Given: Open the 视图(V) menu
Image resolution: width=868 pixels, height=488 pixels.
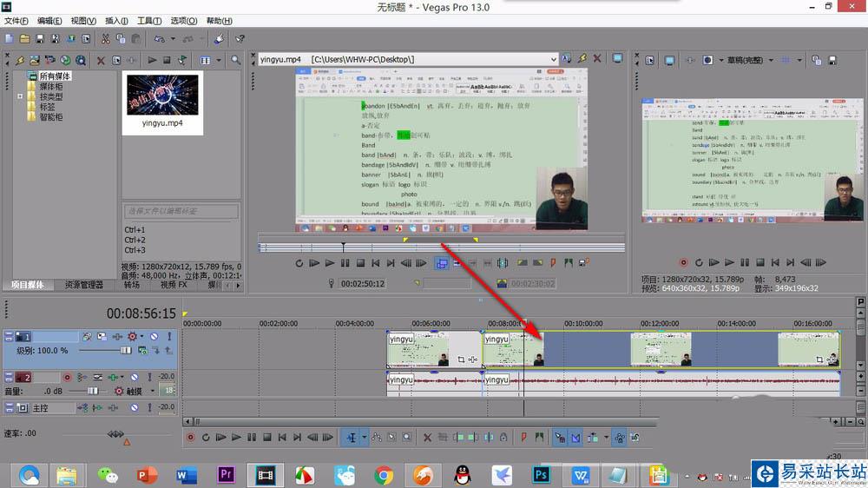Looking at the screenshot, I should click(83, 21).
